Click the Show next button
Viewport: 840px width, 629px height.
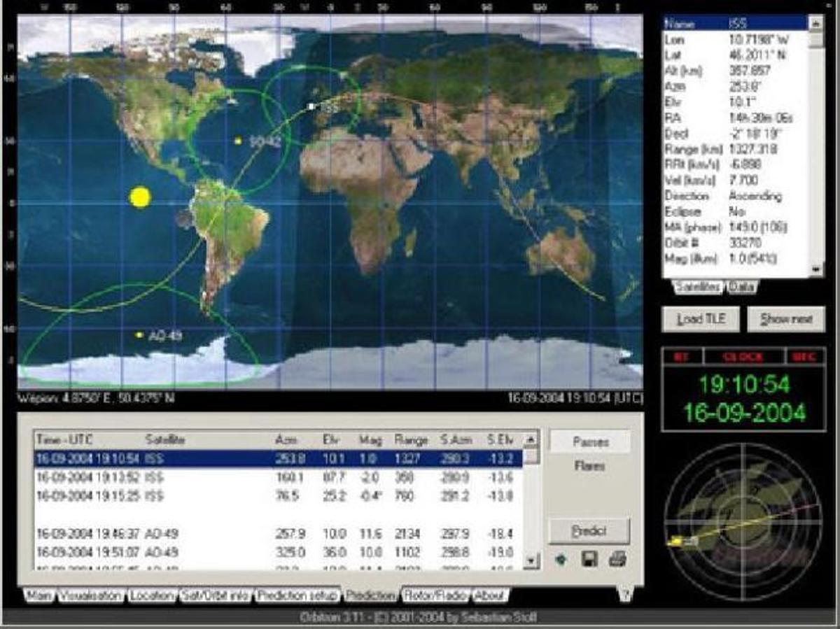click(x=786, y=319)
